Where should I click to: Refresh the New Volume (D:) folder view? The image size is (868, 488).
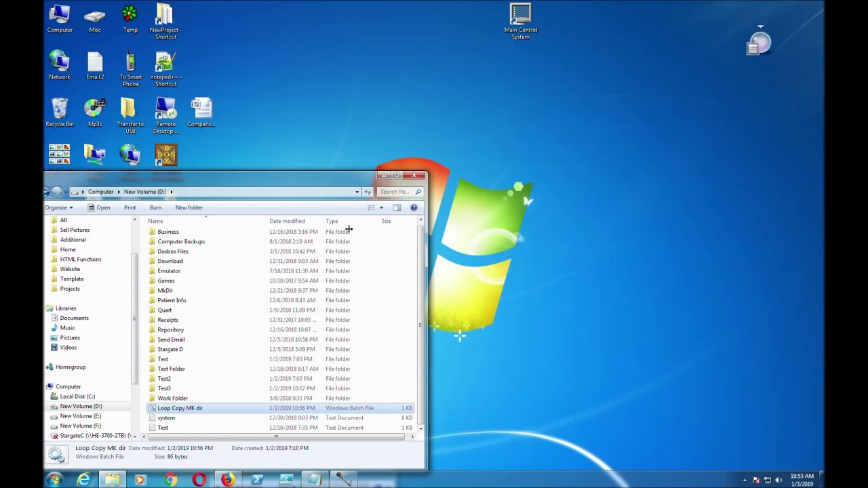point(368,192)
